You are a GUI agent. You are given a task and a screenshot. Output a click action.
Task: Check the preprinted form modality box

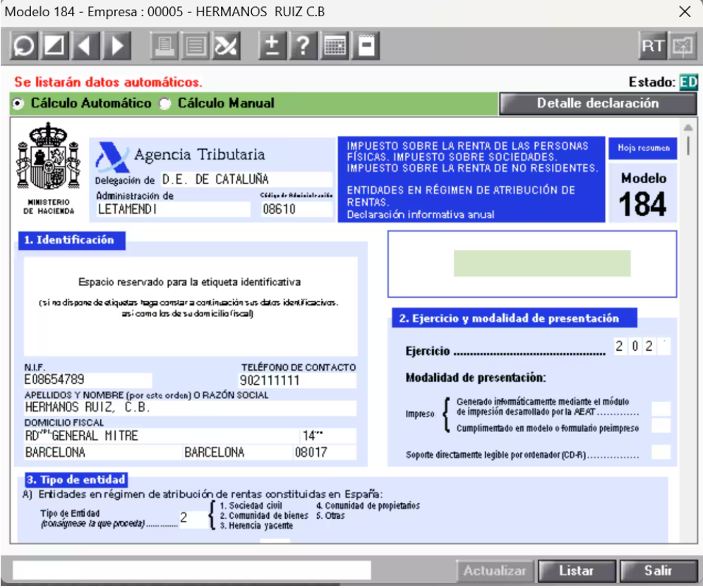(x=661, y=426)
